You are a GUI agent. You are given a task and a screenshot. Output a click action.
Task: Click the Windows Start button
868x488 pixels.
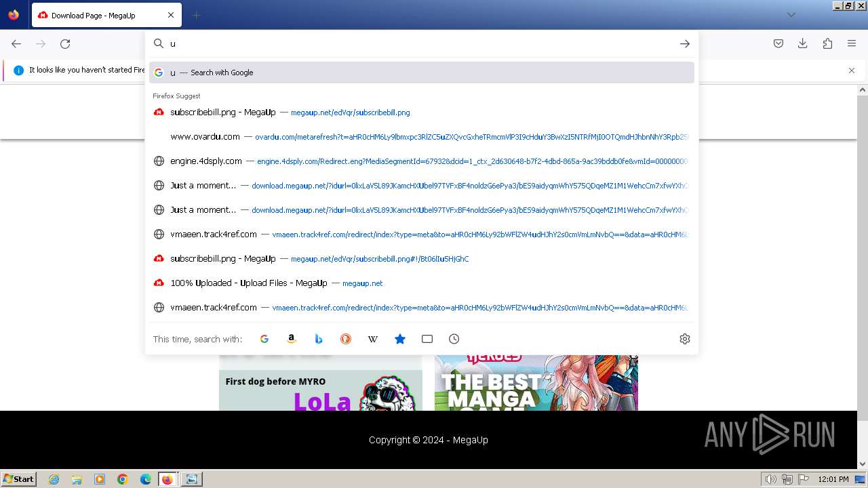(x=18, y=479)
